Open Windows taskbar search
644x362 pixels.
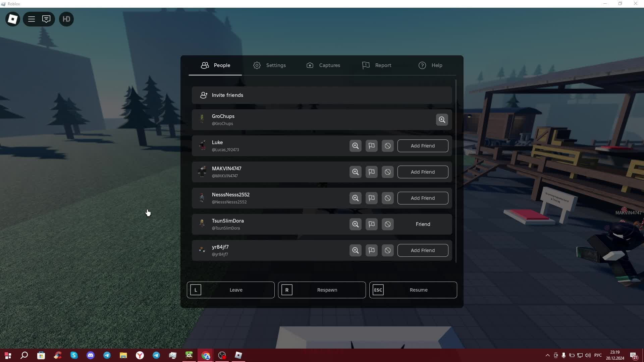24,355
